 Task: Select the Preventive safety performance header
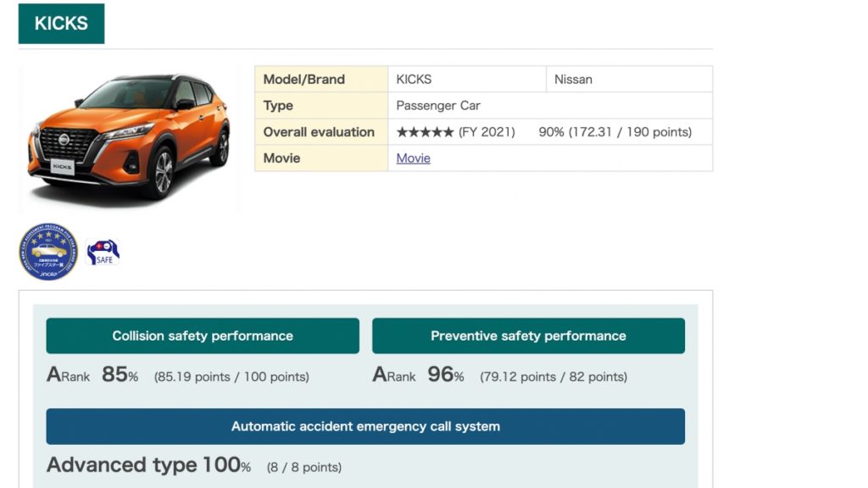[x=528, y=335]
